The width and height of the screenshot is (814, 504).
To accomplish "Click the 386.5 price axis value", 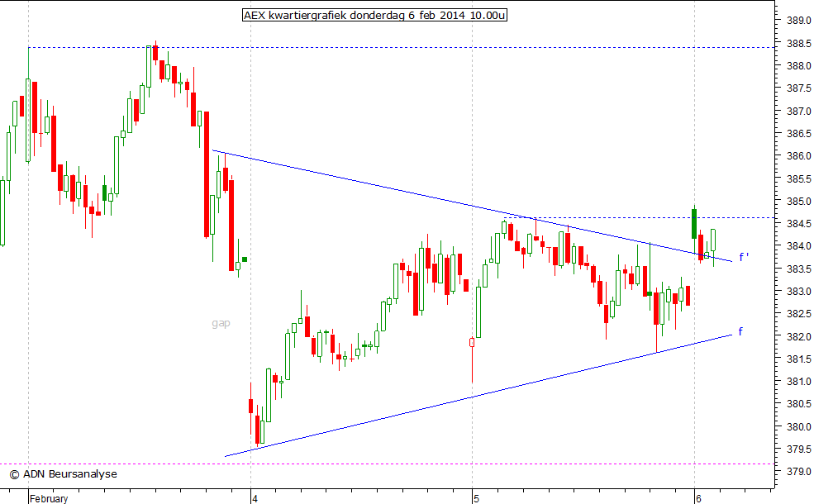I will click(798, 133).
